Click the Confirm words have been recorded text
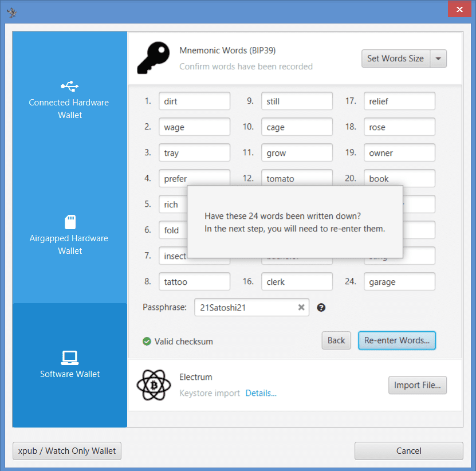The width and height of the screenshot is (476, 471). tap(246, 66)
